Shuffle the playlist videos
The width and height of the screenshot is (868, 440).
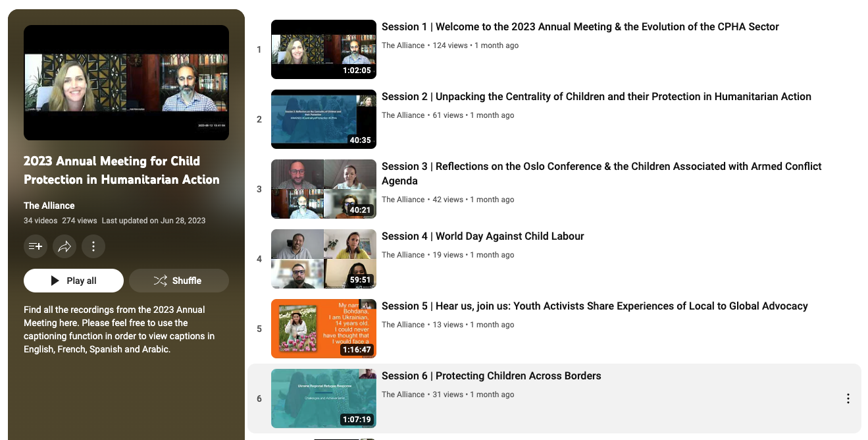[x=178, y=281]
